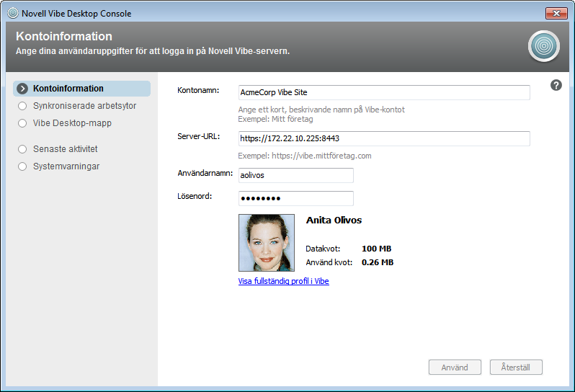Open Synkroniserade arbetsytor section

coord(84,106)
